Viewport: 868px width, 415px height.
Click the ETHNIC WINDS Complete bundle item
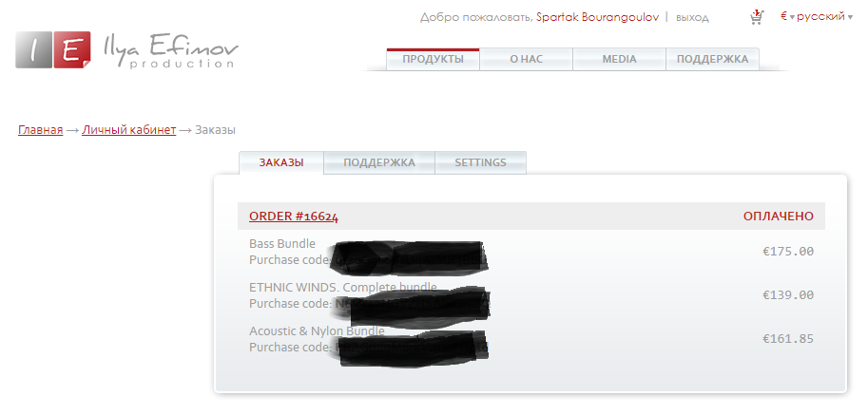(x=342, y=288)
